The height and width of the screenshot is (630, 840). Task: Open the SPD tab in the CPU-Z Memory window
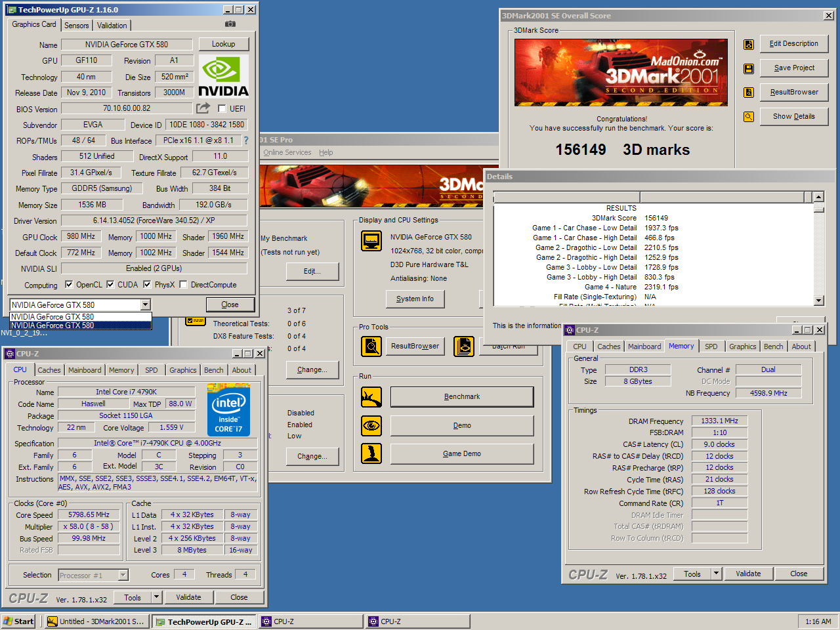point(711,346)
